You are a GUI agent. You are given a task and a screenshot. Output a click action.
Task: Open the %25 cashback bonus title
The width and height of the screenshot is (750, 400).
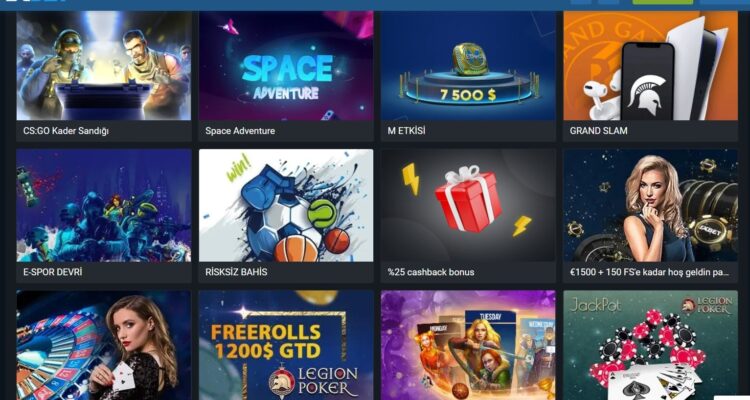[431, 272]
